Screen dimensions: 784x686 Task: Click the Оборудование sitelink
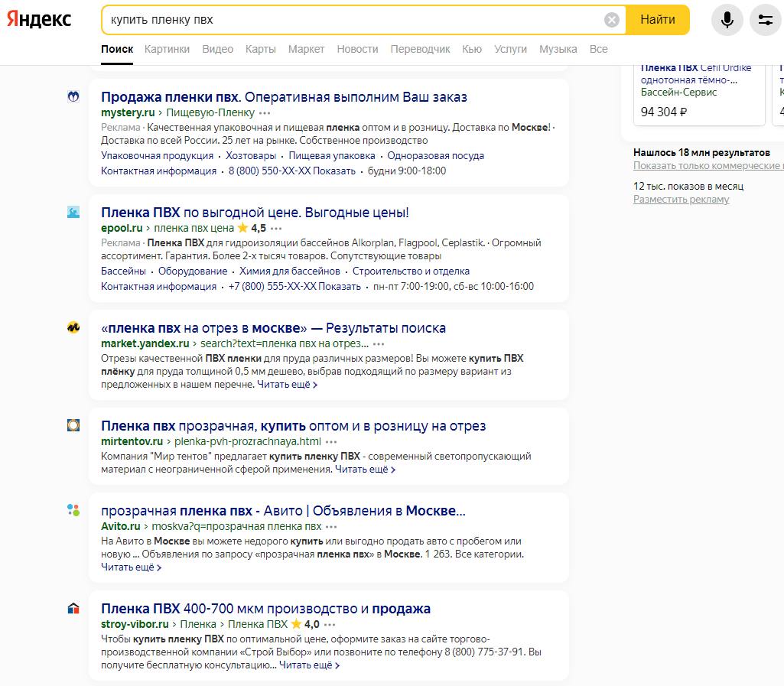(x=193, y=271)
